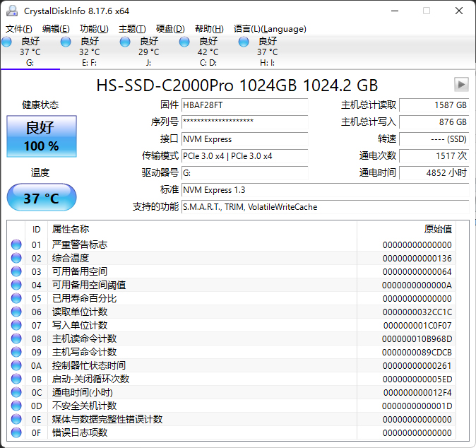Click status orb of attribute 0A 控制器忙状态时间
This screenshot has height=448, width=476.
16,365
